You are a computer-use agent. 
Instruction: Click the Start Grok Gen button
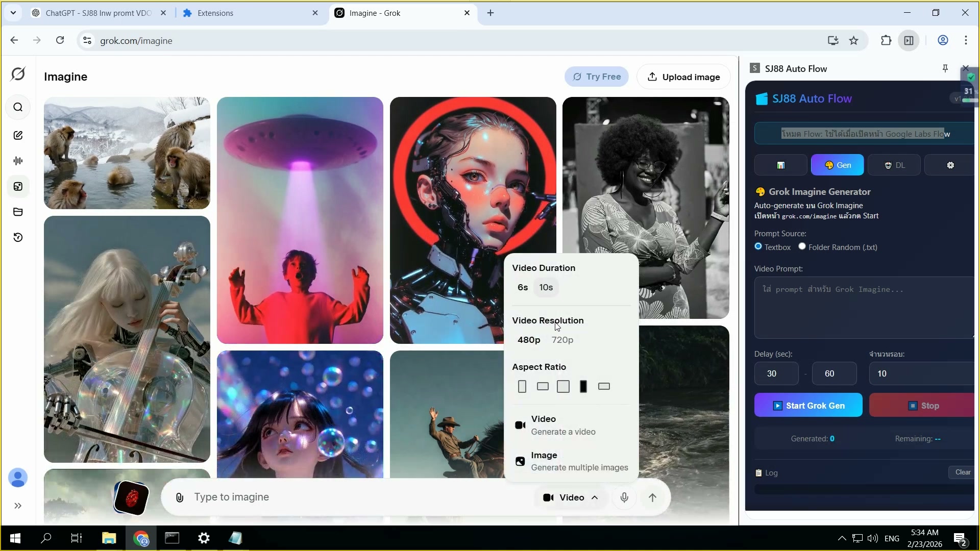point(808,406)
